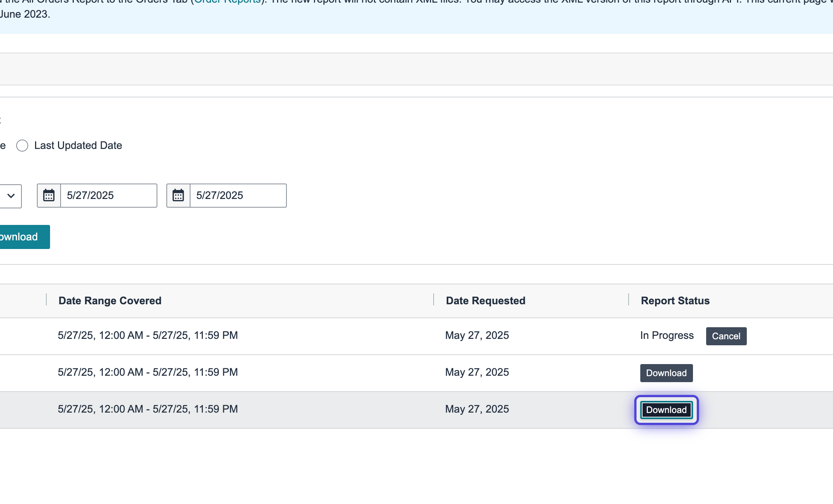Open the Order Reports link in the banner
Viewport: 833px width, 504px height.
pyautogui.click(x=227, y=2)
